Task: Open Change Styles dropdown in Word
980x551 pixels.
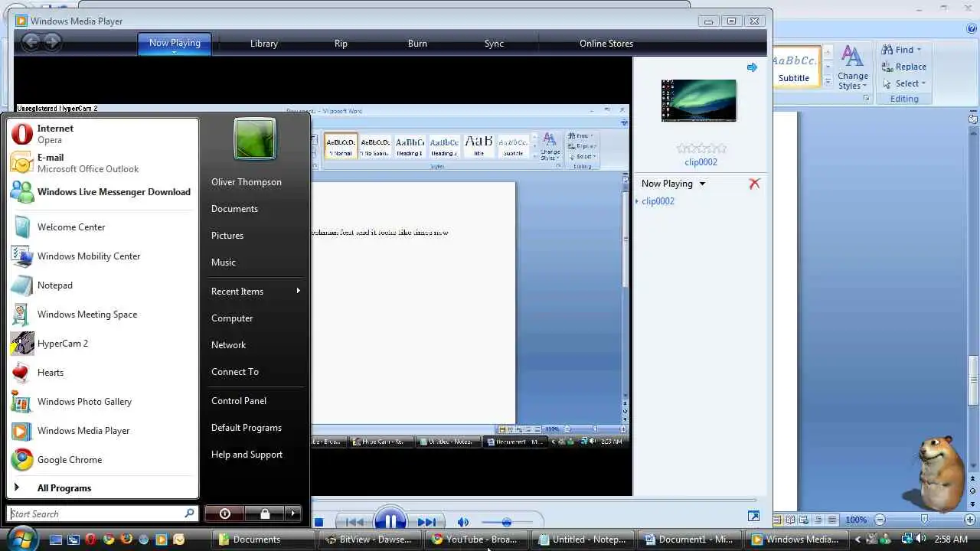Action: tap(852, 67)
